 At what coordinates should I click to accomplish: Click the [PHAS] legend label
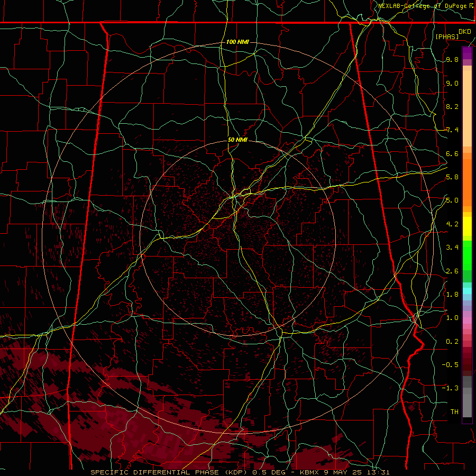[x=447, y=36]
